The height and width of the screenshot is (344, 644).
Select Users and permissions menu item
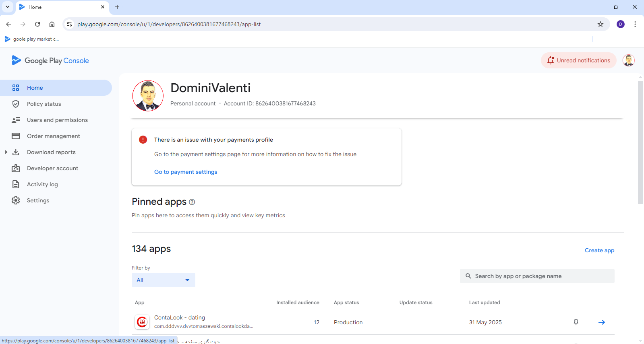click(x=57, y=120)
